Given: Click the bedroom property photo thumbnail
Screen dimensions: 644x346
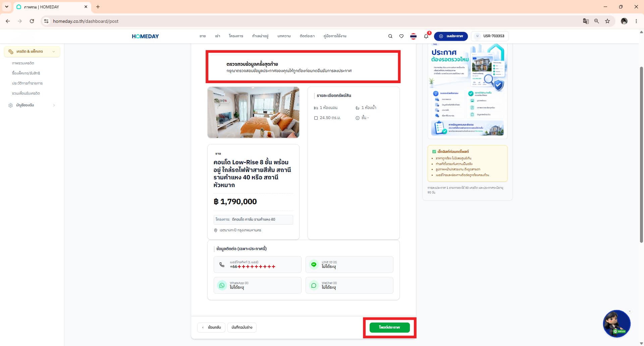Looking at the screenshot, I should click(253, 112).
